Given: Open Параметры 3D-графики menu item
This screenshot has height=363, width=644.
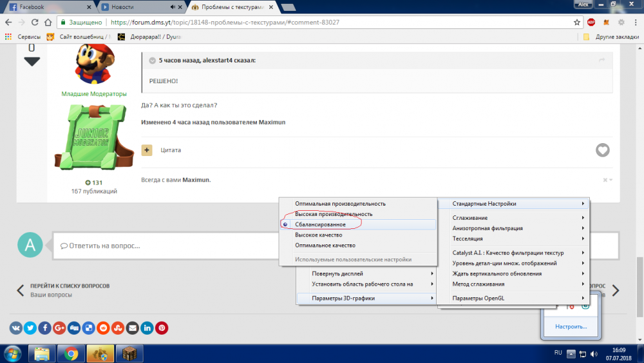Looking at the screenshot, I should pos(343,299).
